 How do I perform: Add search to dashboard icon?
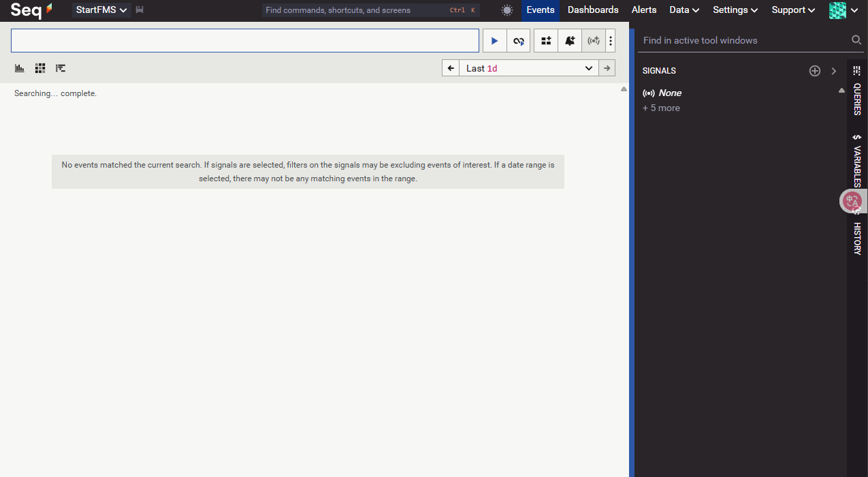click(x=546, y=41)
